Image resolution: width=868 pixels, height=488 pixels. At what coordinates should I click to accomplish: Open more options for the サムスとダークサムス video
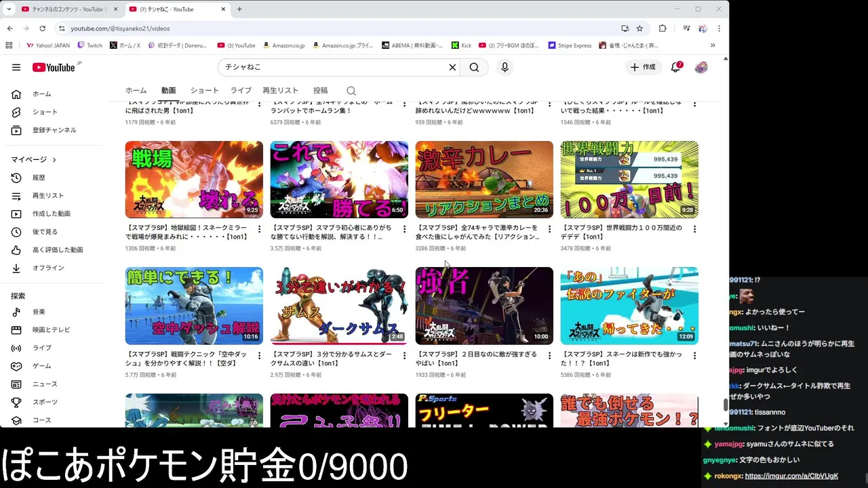pyautogui.click(x=404, y=355)
